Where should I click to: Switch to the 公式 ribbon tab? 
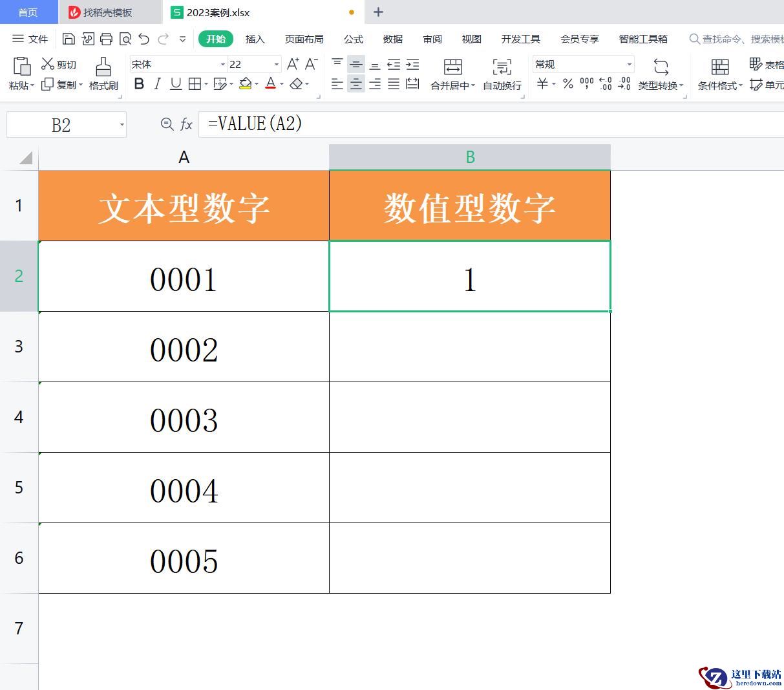coord(354,39)
